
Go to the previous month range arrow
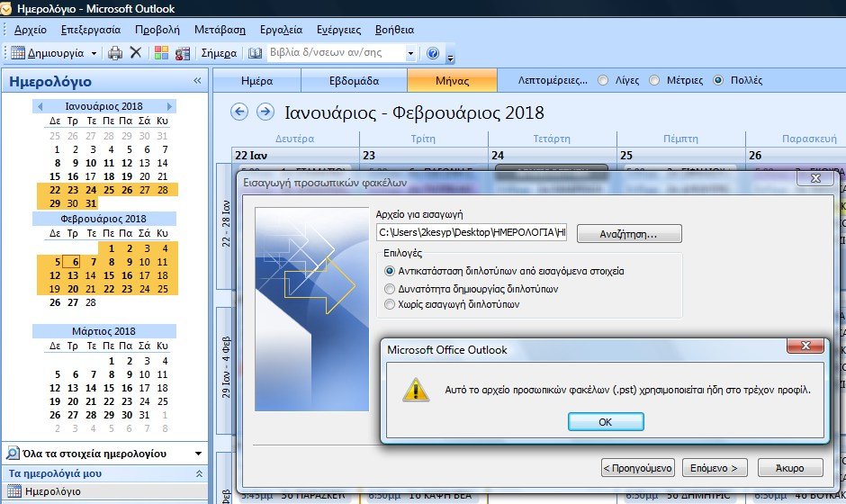[x=239, y=112]
